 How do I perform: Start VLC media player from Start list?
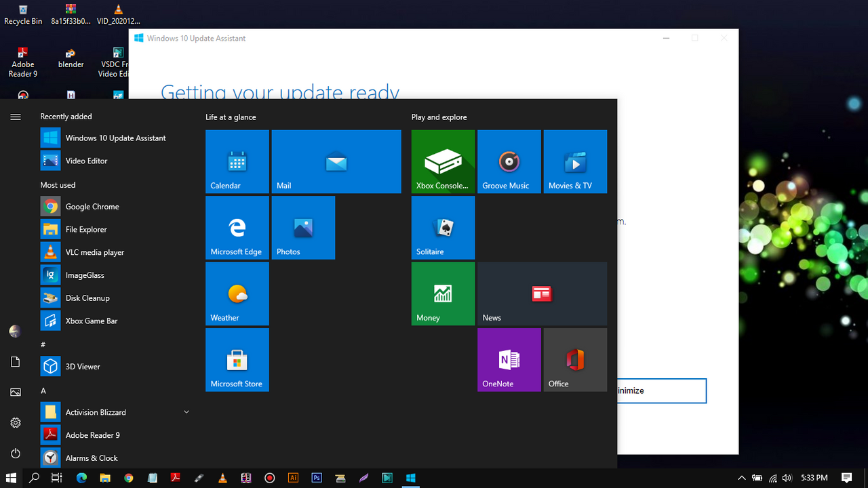point(115,252)
